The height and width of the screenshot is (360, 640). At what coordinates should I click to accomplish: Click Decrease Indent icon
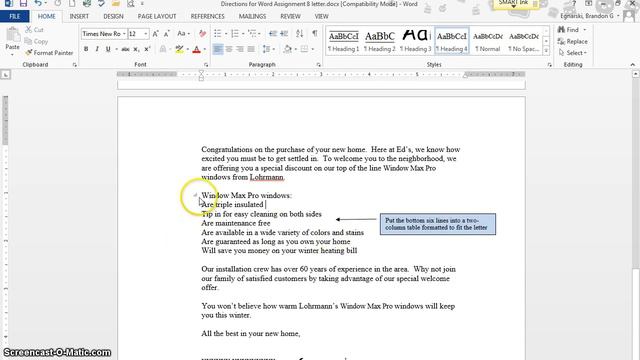coord(273,34)
